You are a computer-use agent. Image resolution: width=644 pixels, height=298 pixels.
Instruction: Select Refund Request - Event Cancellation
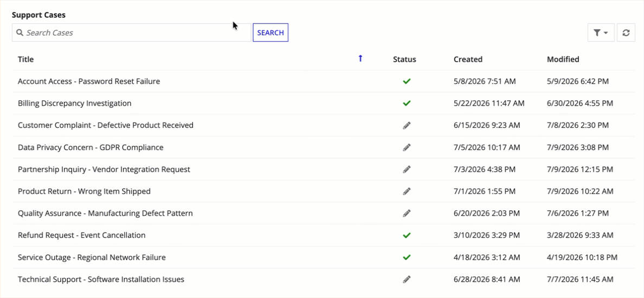point(82,235)
